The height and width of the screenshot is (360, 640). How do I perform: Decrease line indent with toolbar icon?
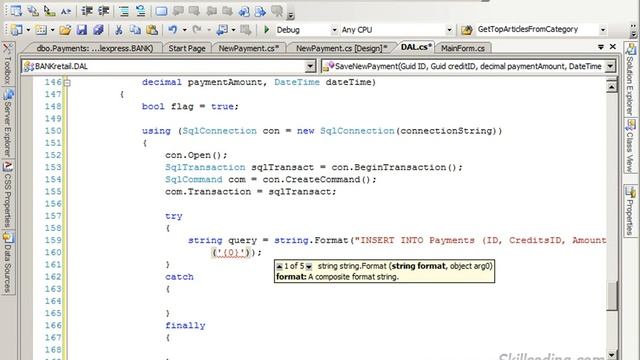click(x=87, y=11)
